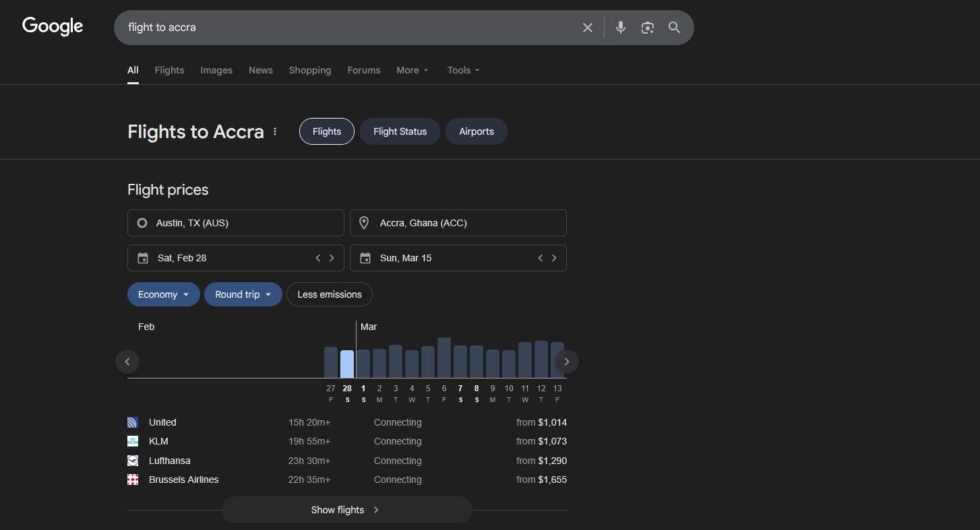Click the Brussels Airlines logo

pos(133,479)
